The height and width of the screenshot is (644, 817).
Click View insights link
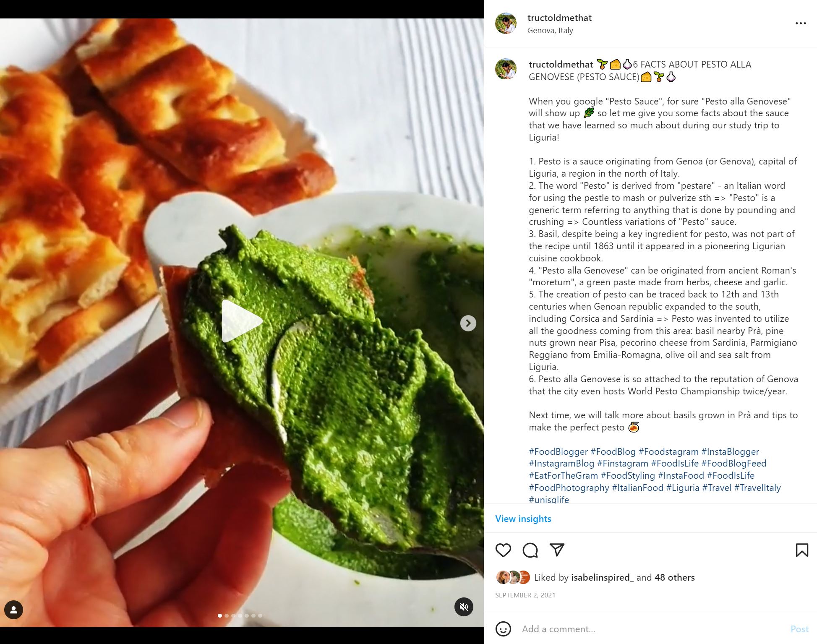pyautogui.click(x=523, y=519)
